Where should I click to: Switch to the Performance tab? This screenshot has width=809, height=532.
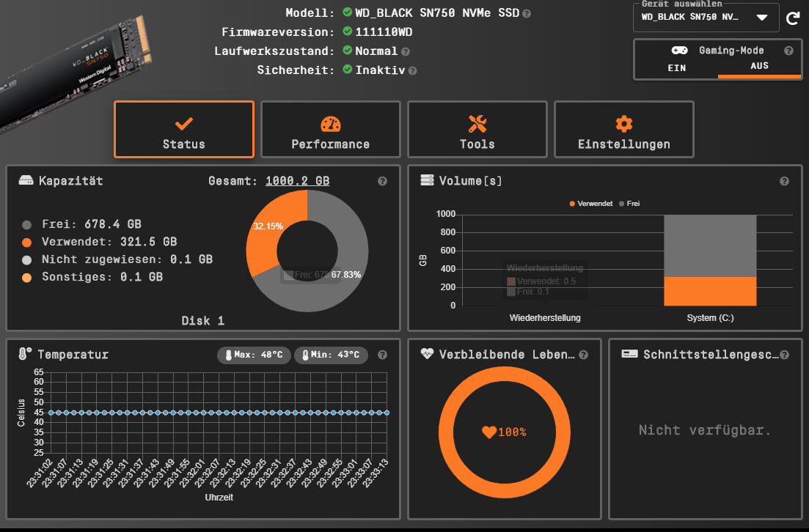(x=331, y=130)
